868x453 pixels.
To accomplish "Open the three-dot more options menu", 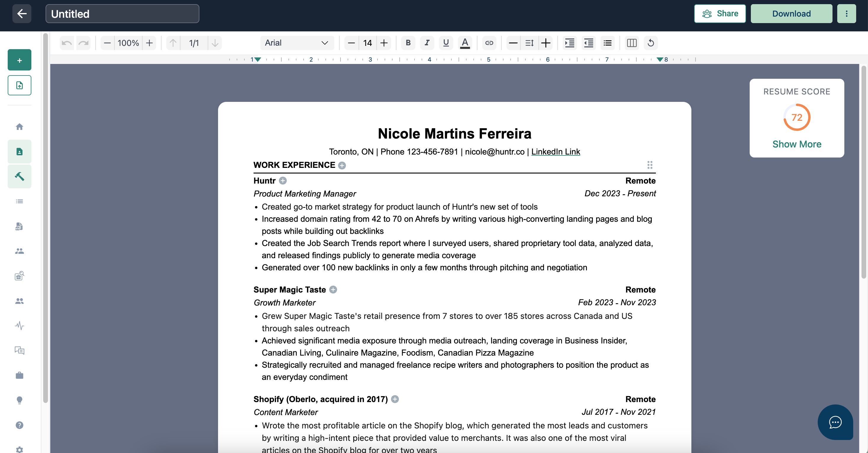I will (846, 14).
